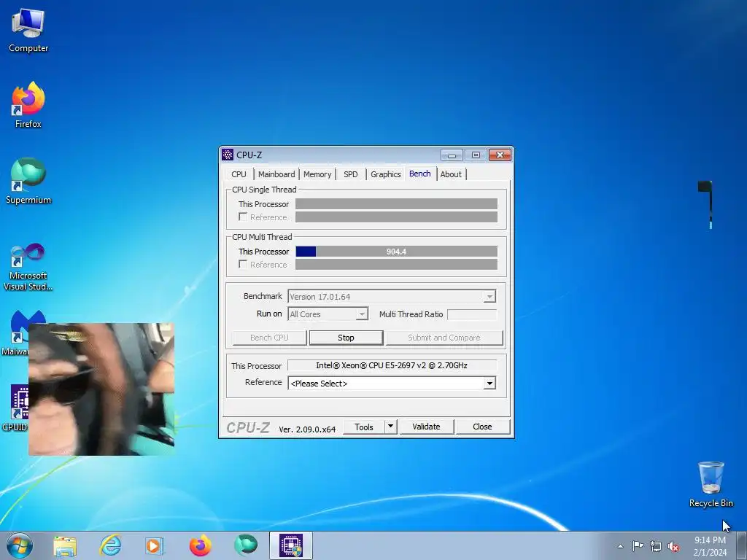Click the CPU Multi Thread group label
This screenshot has width=747, height=560.
(x=262, y=237)
